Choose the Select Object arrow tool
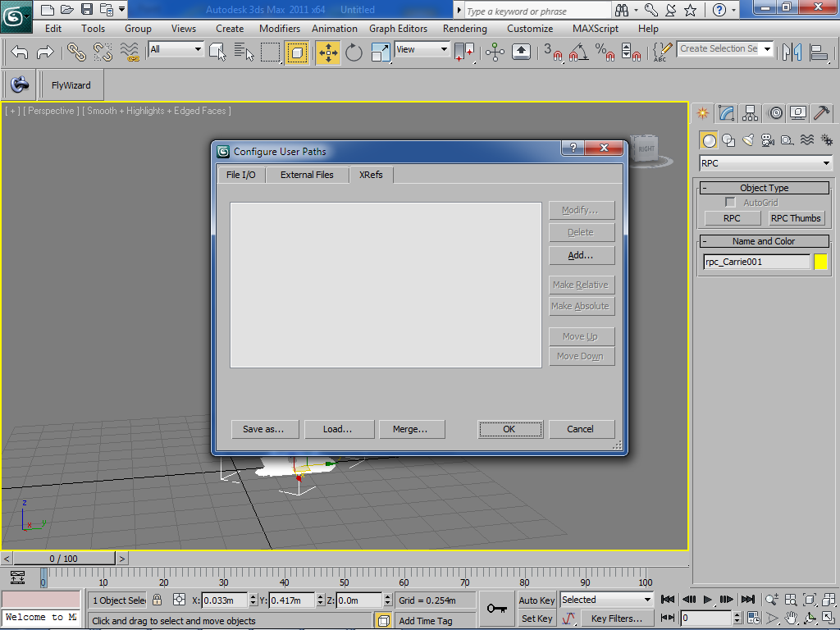This screenshot has width=840, height=630. tap(217, 52)
